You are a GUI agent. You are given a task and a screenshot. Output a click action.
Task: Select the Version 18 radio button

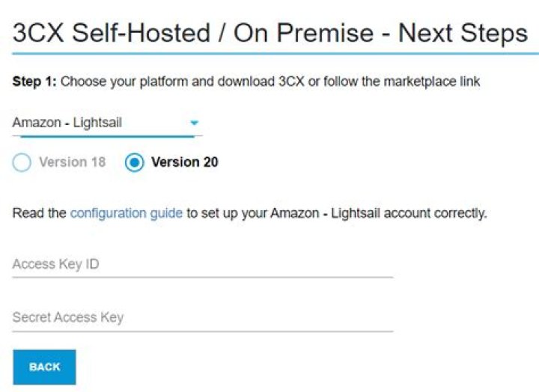click(22, 162)
